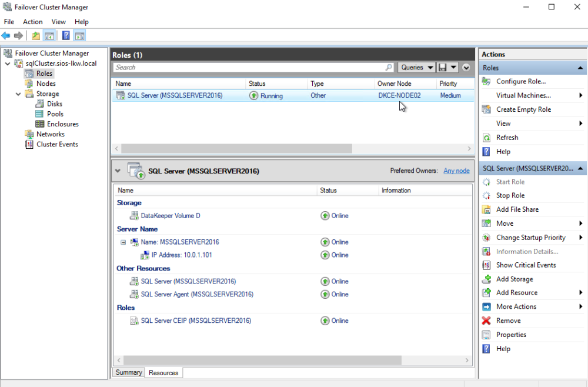Open the View menu in menu bar
588x387 pixels.
(58, 22)
